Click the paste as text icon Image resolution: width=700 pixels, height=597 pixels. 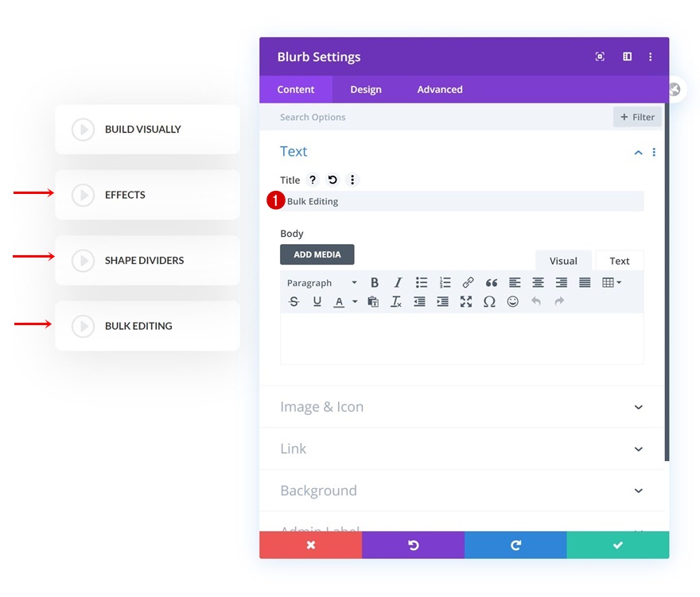tap(373, 301)
